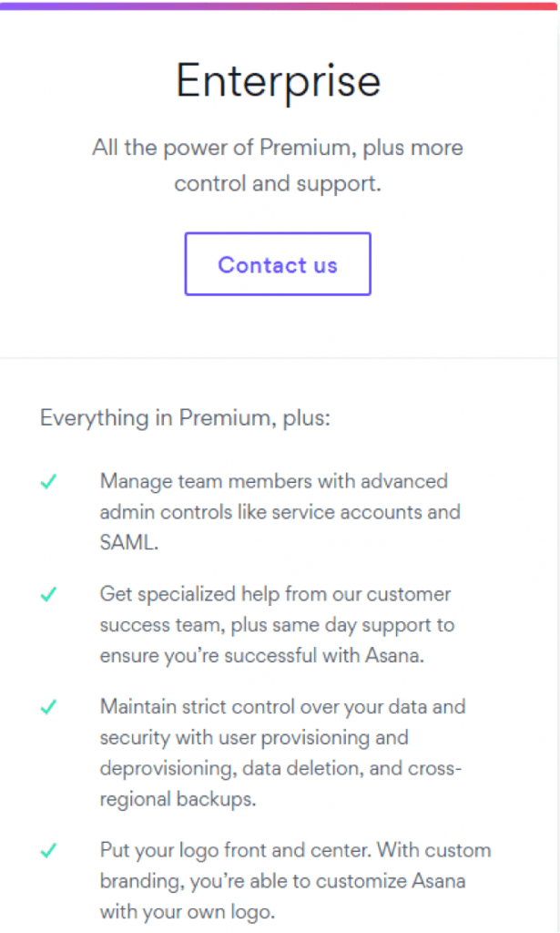Click 'Everything in Premium, plus:' text
Screen dimensions: 560x933
pyautogui.click(x=185, y=417)
